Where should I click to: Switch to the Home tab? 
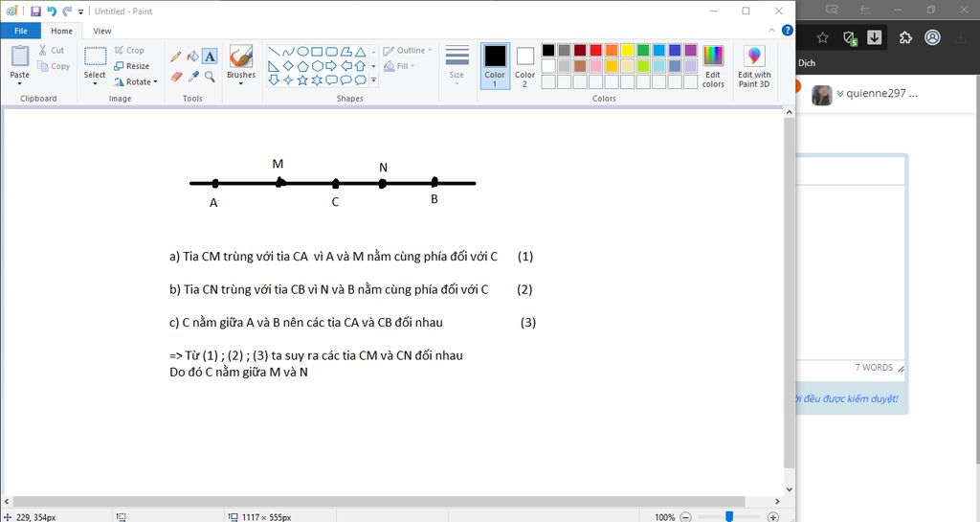[x=61, y=31]
